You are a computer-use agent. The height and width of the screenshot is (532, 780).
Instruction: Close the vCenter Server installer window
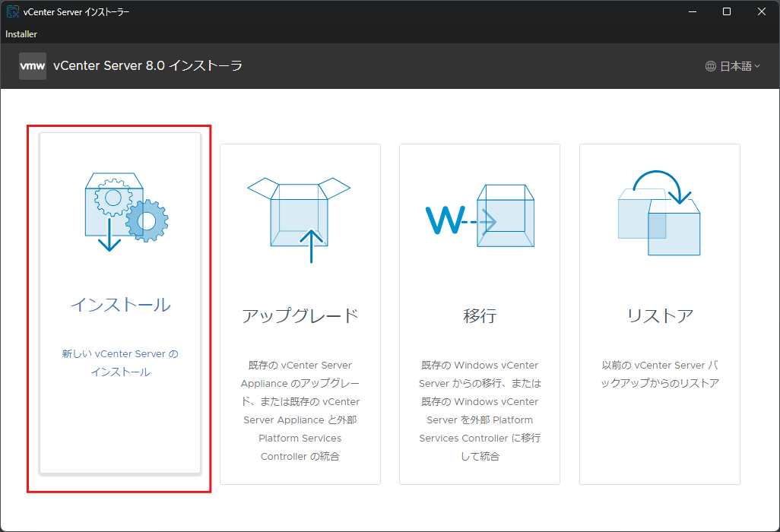tap(762, 11)
